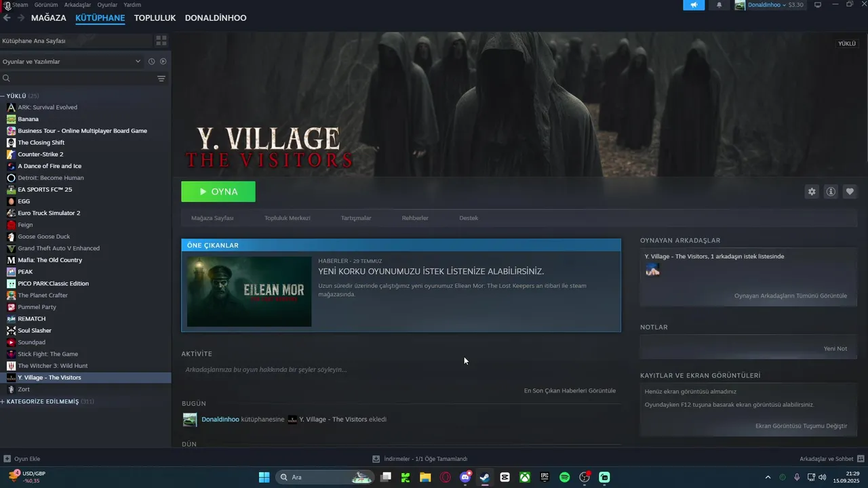
Task: Click the activity comment input field
Action: (x=401, y=370)
